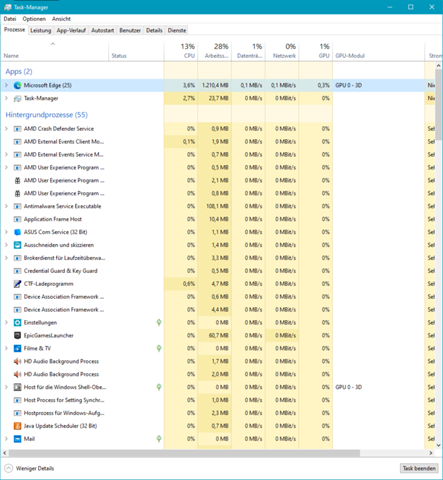Click the Task beenden button

[419, 468]
